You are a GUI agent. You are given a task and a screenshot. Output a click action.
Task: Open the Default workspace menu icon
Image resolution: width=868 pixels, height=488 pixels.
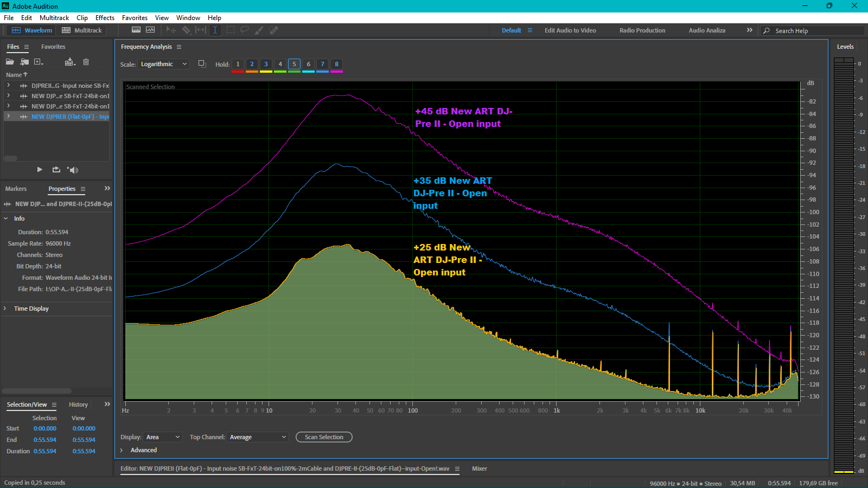[530, 30]
